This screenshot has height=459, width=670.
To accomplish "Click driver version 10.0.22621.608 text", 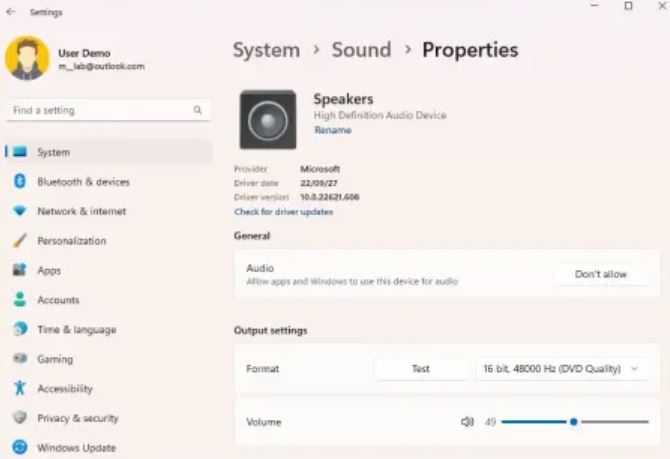I will pyautogui.click(x=329, y=197).
